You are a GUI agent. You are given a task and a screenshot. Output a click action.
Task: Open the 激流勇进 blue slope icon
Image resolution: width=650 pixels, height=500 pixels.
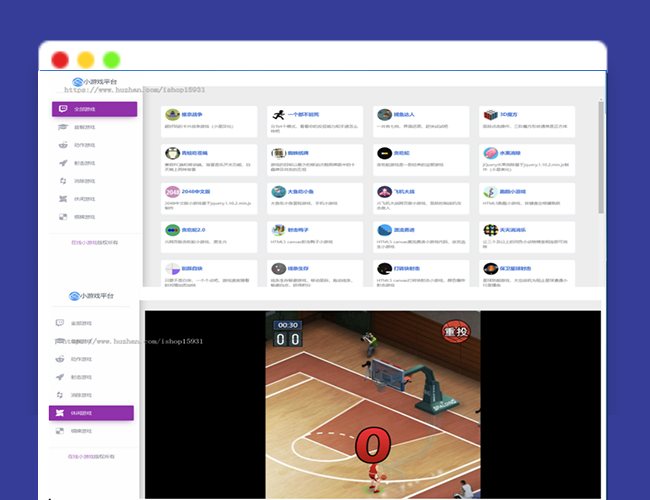tap(384, 230)
